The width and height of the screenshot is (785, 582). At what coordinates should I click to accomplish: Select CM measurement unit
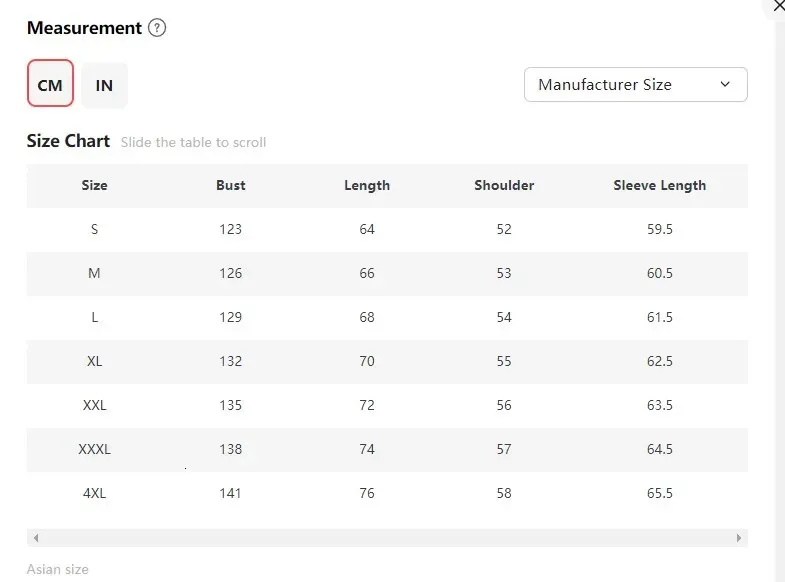click(x=50, y=83)
